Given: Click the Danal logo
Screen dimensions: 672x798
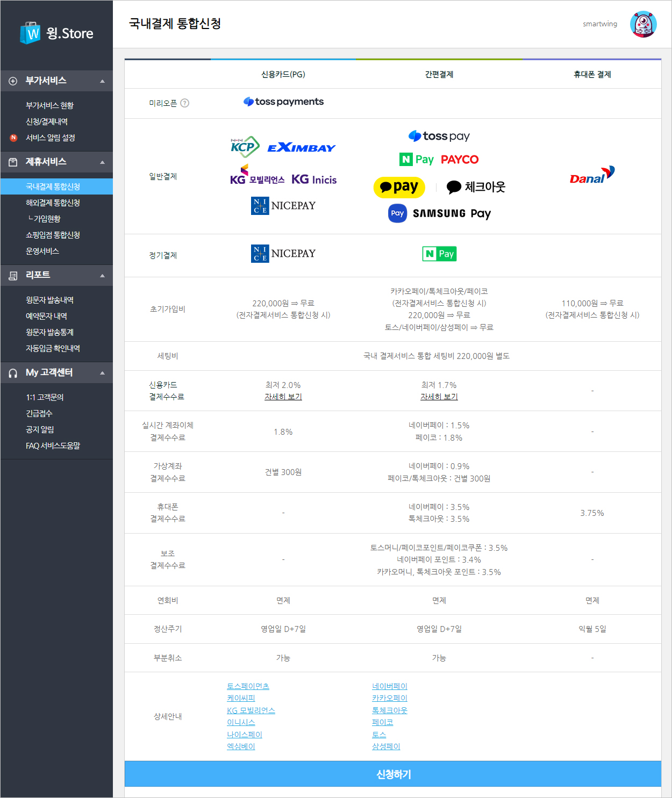Looking at the screenshot, I should [592, 176].
